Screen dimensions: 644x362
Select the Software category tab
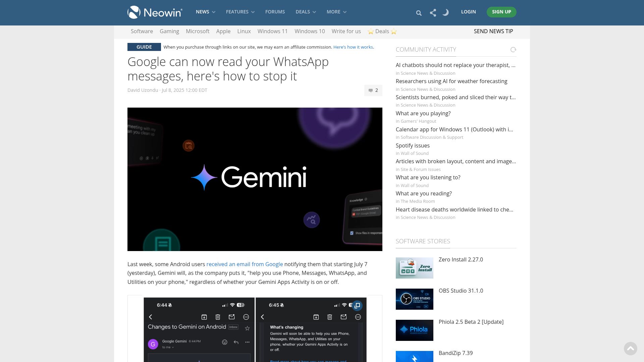(142, 31)
